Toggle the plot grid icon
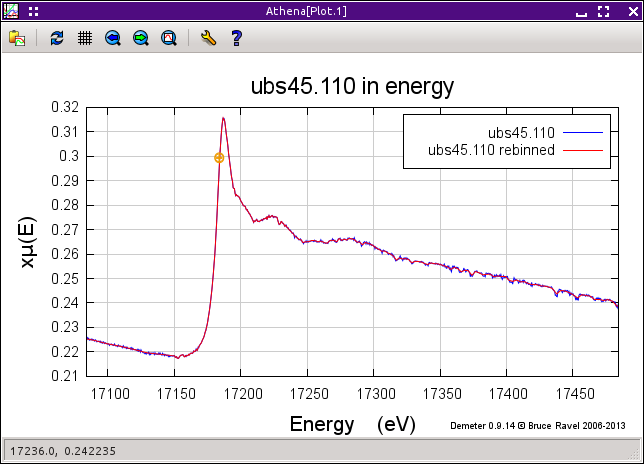644x464 pixels. (85, 38)
